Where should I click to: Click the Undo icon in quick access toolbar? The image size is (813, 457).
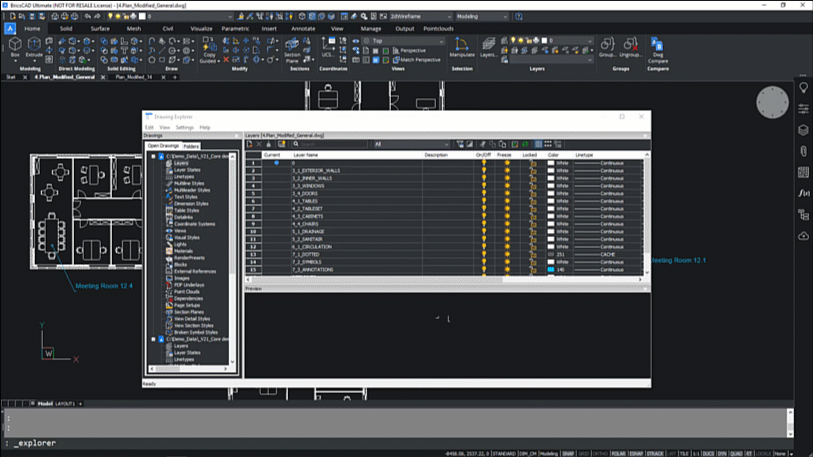(x=88, y=17)
